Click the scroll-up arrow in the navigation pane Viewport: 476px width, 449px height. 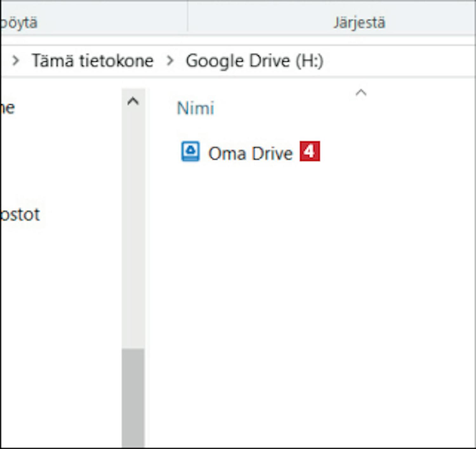click(133, 101)
